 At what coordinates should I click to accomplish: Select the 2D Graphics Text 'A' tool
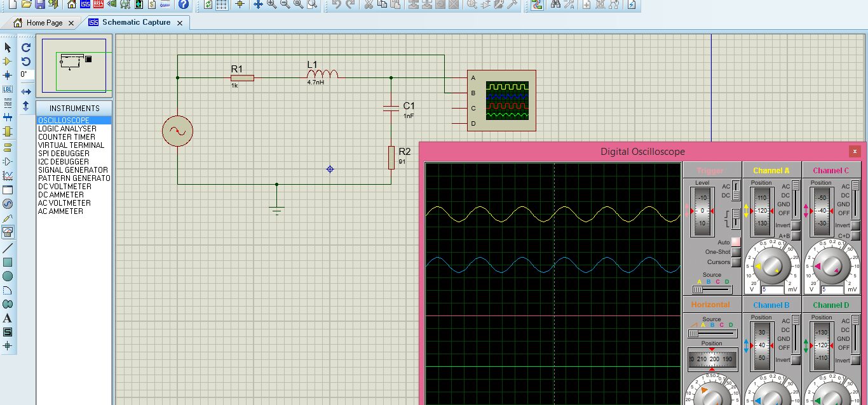tap(8, 318)
